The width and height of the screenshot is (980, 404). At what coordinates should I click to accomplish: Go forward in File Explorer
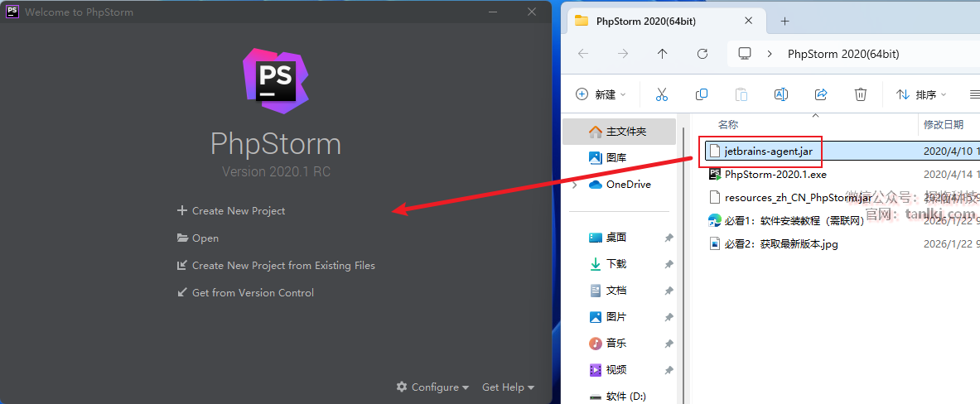pyautogui.click(x=622, y=54)
